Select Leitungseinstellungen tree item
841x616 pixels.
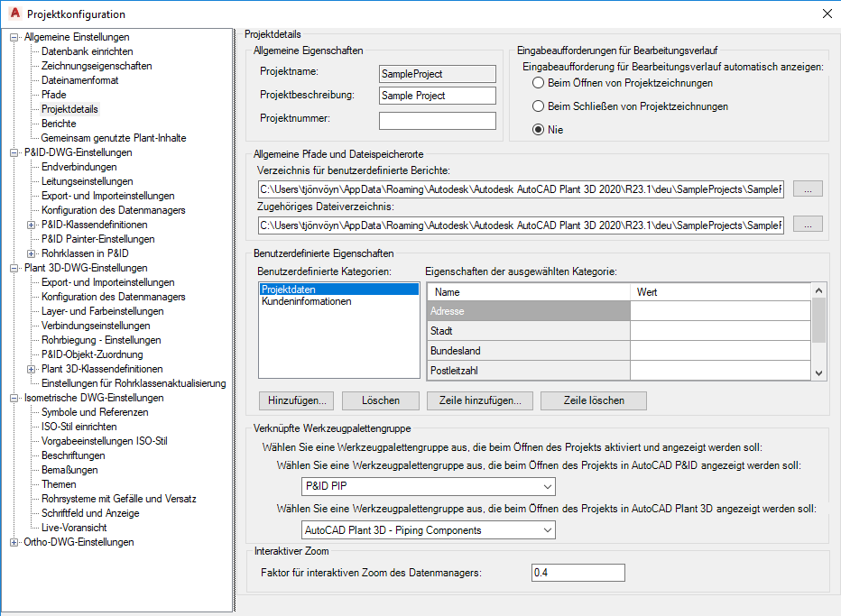(87, 181)
